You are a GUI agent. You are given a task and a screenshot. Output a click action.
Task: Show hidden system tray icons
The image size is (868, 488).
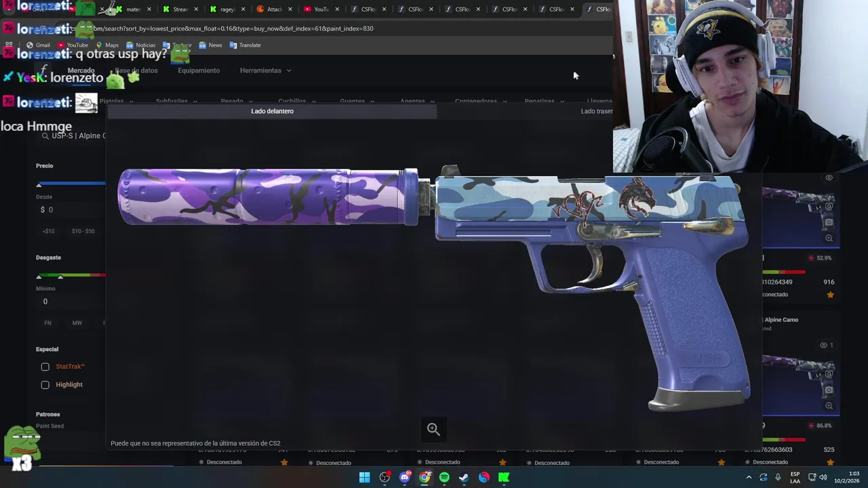(x=749, y=478)
